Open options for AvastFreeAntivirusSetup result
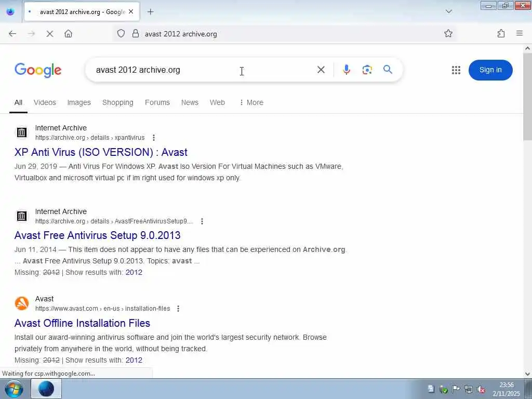This screenshot has width=532, height=399. click(202, 221)
